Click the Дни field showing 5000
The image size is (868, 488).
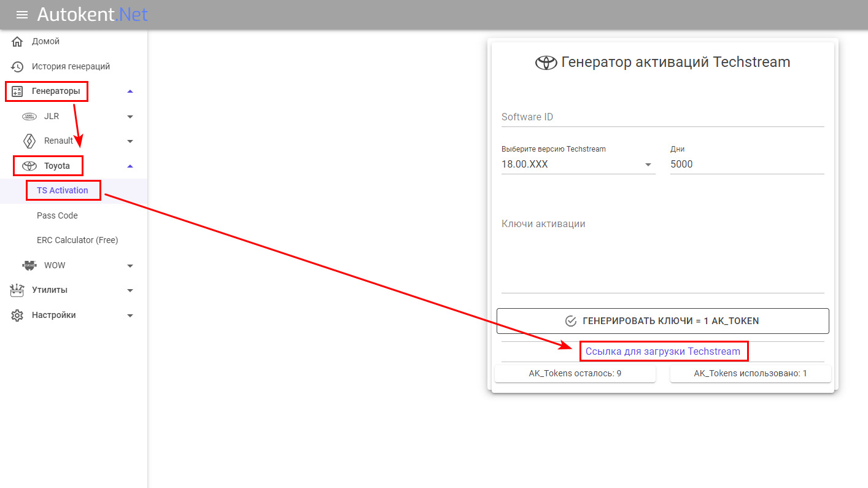point(747,165)
